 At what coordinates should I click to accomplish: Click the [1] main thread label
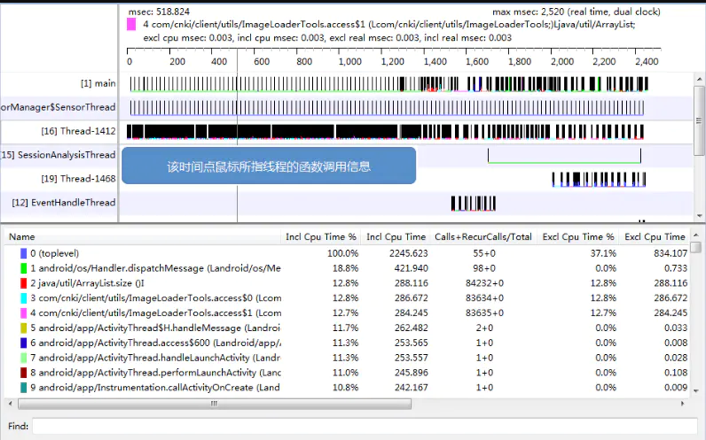(98, 83)
